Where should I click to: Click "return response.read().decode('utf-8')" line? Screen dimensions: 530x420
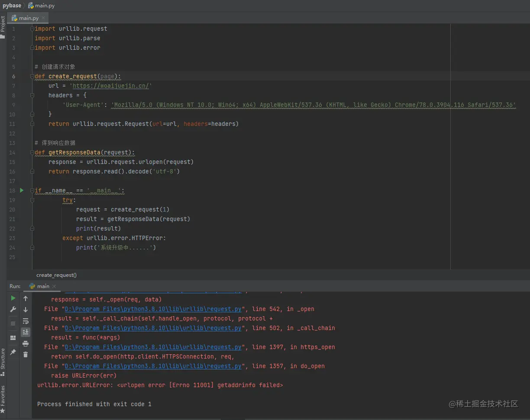[114, 171]
